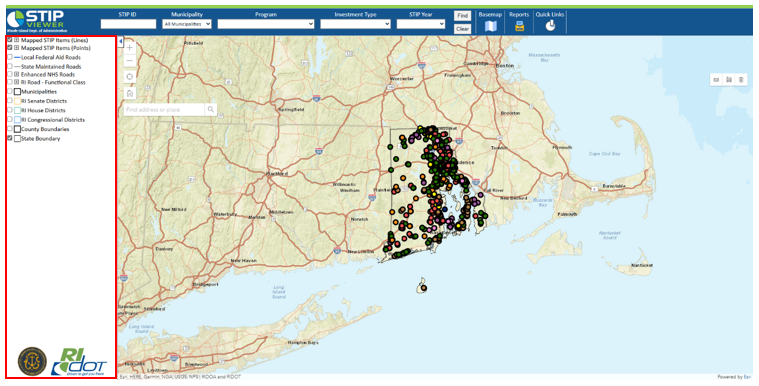Screen dimensions: 759x386
Task: Click the RI Congressional Districts blue swatch
Action: (17, 120)
